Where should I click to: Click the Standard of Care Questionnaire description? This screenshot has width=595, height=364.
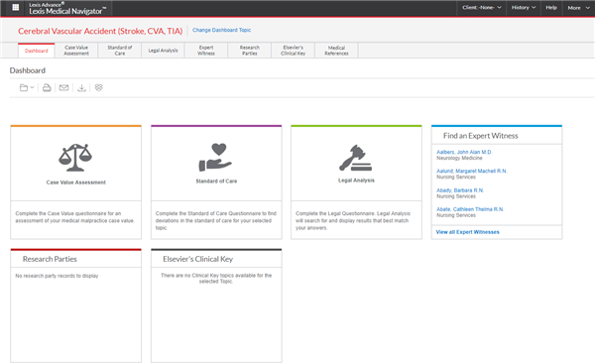pos(216,220)
